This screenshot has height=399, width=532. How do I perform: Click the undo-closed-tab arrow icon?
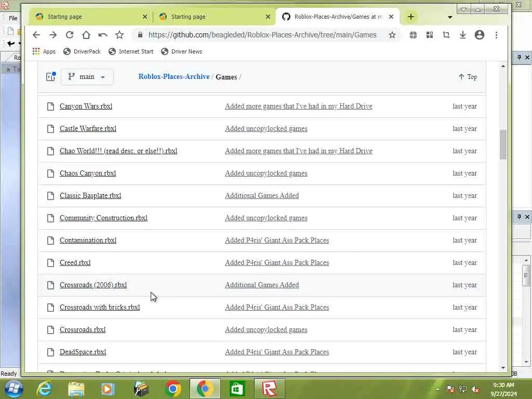point(103,35)
